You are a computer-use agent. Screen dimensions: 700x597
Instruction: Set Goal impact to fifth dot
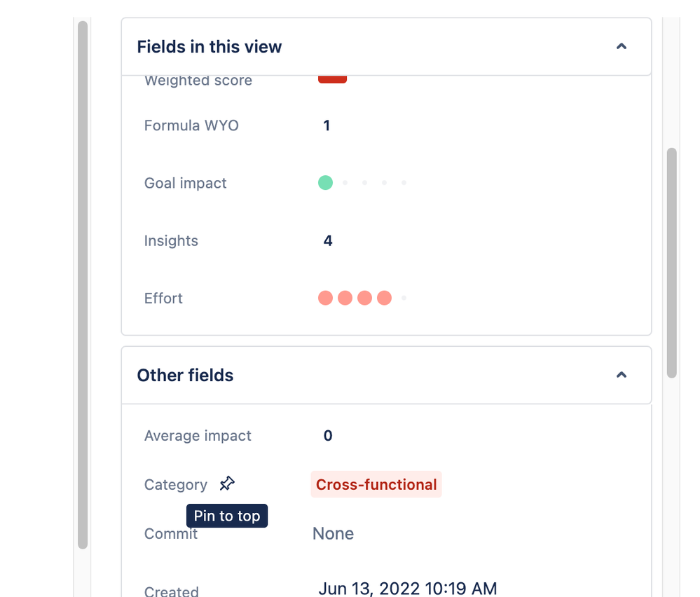pyautogui.click(x=404, y=183)
